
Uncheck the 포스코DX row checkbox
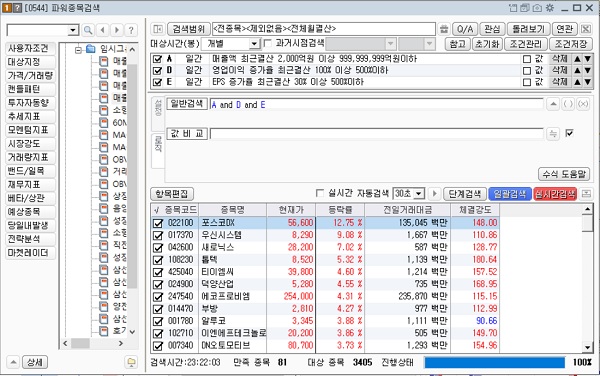click(158, 223)
